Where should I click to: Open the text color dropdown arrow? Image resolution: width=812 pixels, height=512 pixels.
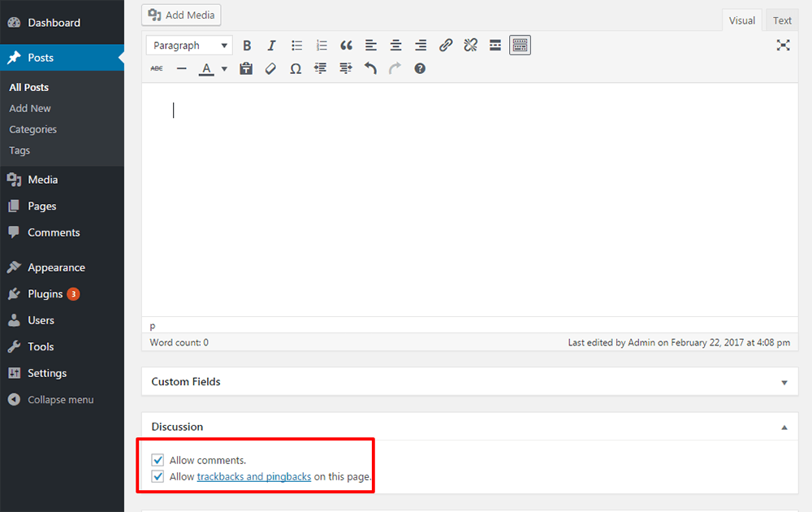(224, 68)
